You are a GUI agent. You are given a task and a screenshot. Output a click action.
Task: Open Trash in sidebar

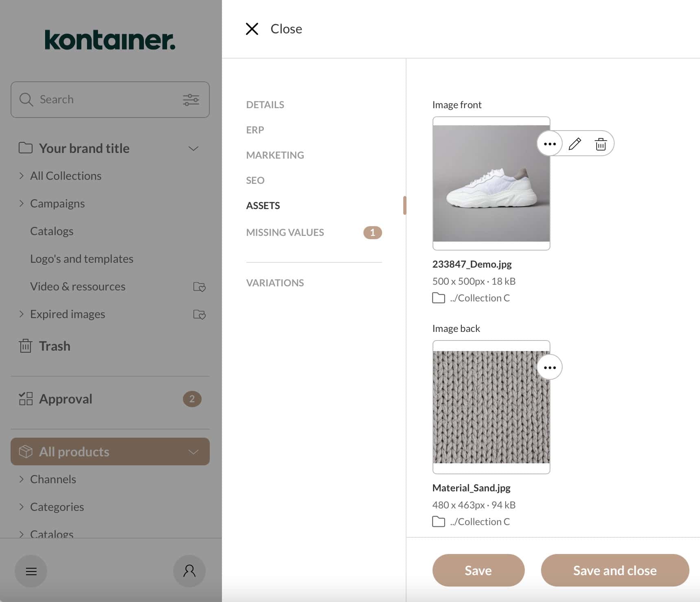coord(54,346)
